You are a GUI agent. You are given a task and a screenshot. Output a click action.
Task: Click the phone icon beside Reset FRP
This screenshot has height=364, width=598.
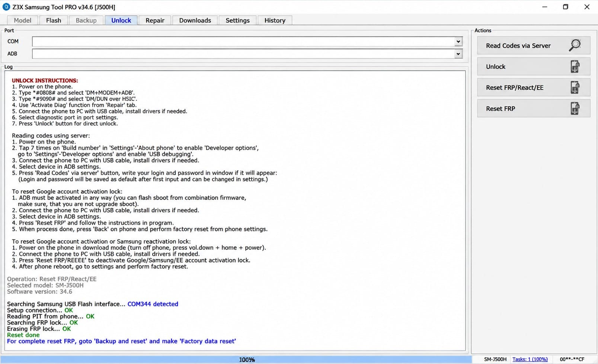575,109
